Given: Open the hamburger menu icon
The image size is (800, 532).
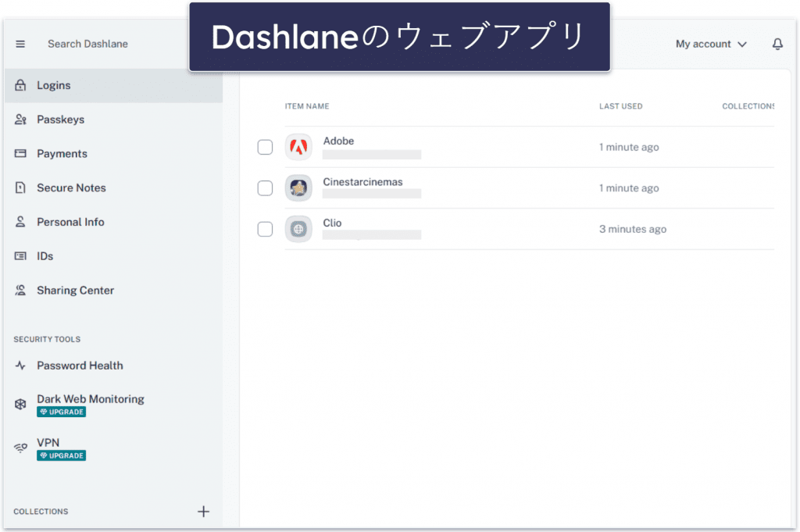Looking at the screenshot, I should click(x=20, y=44).
